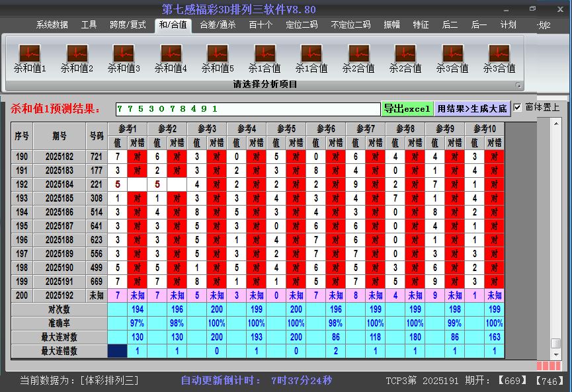Click the 号码 column header
Screen dimensions: 572x392
tap(97, 136)
